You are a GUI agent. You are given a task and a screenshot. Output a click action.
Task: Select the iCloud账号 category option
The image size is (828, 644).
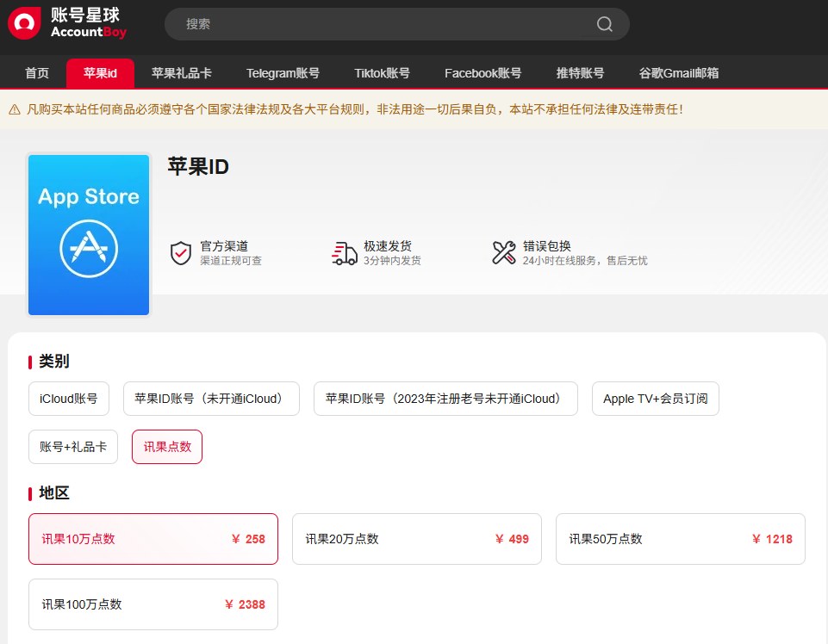point(69,399)
